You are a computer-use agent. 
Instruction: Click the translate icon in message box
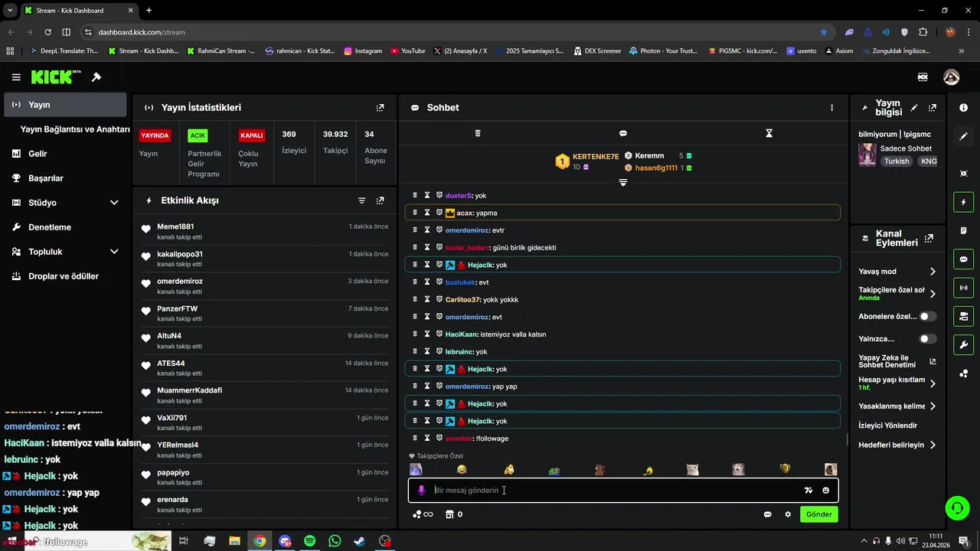click(808, 491)
